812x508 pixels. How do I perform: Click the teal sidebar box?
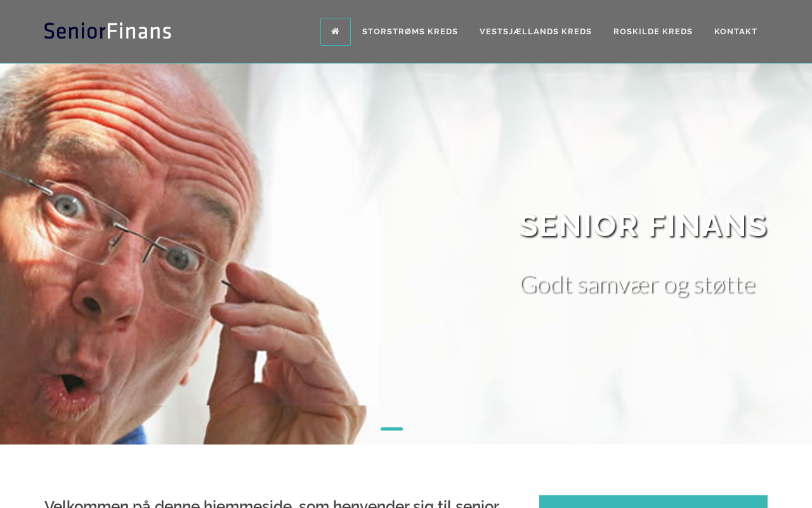coord(653,502)
